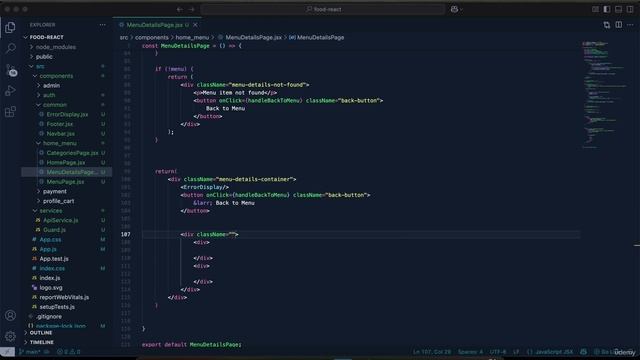Click the Split Editor Right icon
The width and height of the screenshot is (640, 360).
(x=619, y=25)
